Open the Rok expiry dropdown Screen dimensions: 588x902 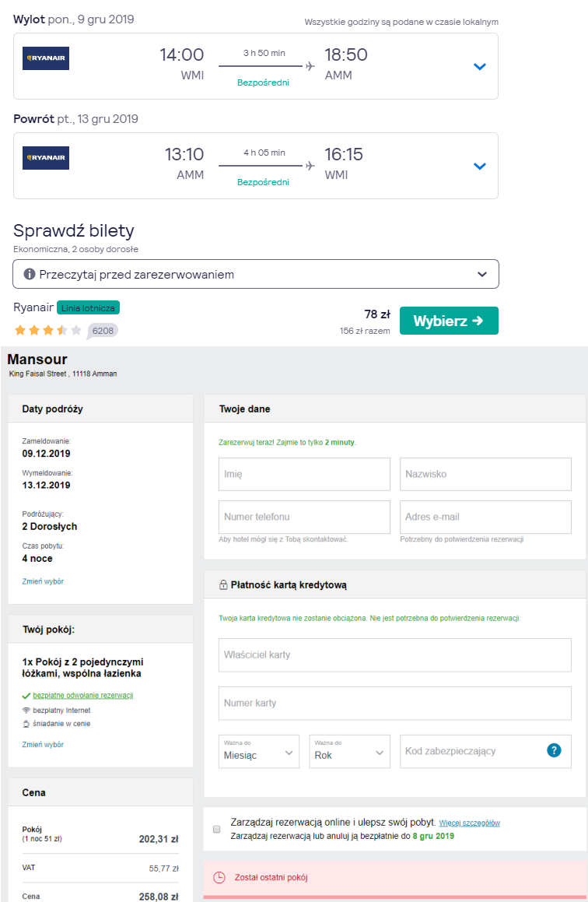click(x=349, y=751)
